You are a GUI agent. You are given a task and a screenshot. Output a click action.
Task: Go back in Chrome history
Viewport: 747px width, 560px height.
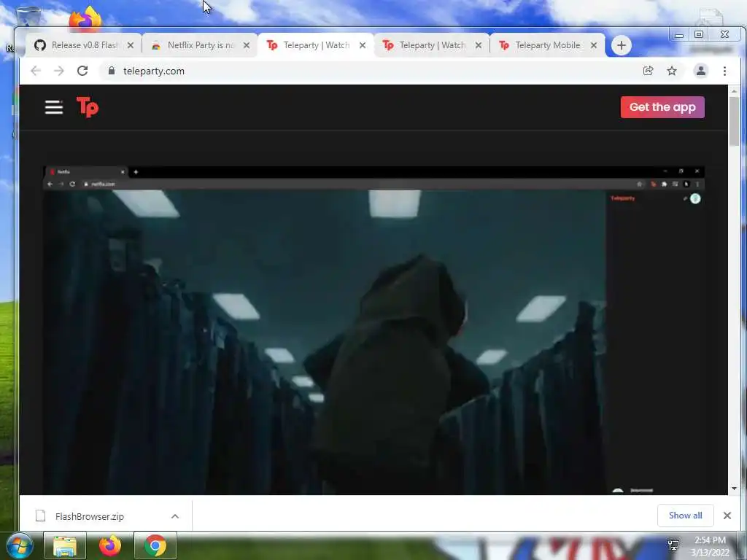point(36,71)
